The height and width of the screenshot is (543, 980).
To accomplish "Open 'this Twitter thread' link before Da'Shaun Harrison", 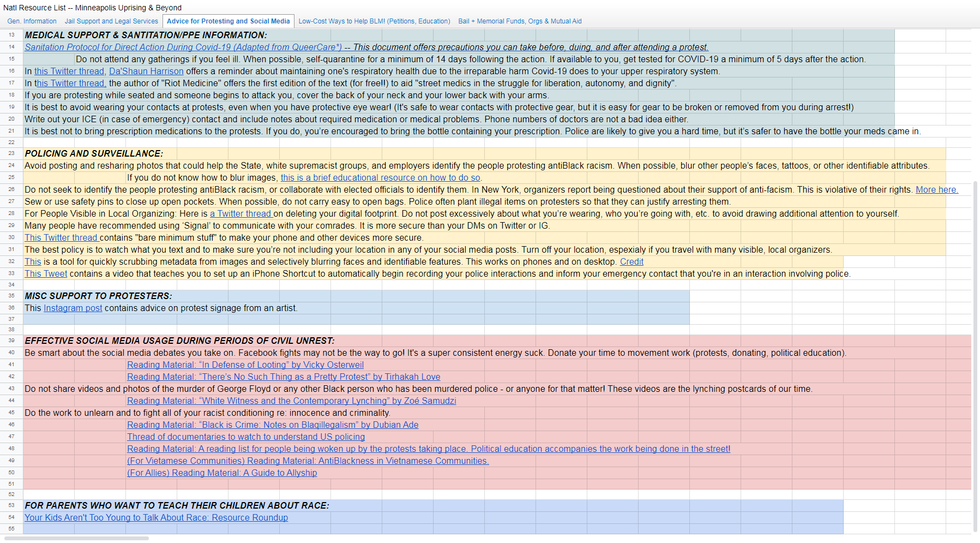I will tap(69, 71).
